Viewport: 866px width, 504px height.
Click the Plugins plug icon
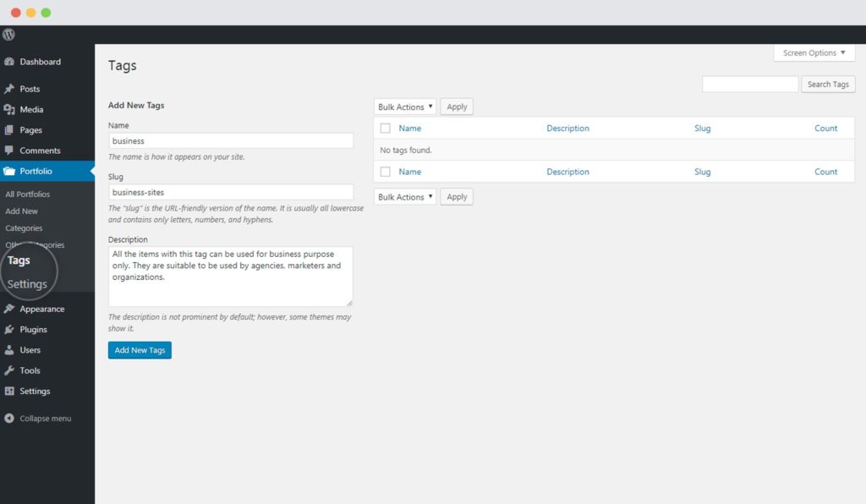tap(8, 330)
